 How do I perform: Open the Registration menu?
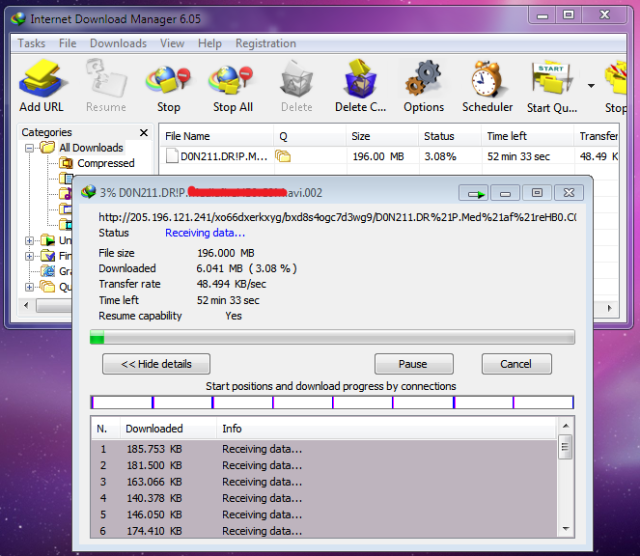[266, 43]
